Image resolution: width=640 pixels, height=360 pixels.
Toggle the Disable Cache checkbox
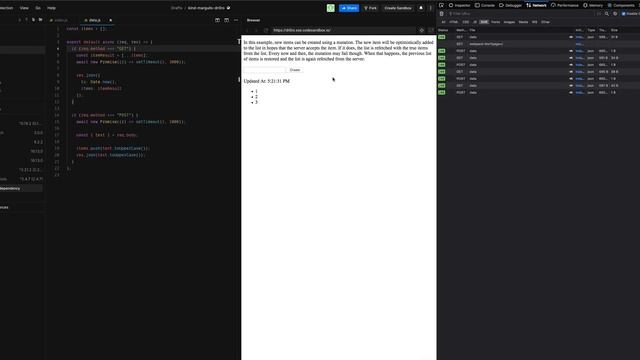(623, 13)
